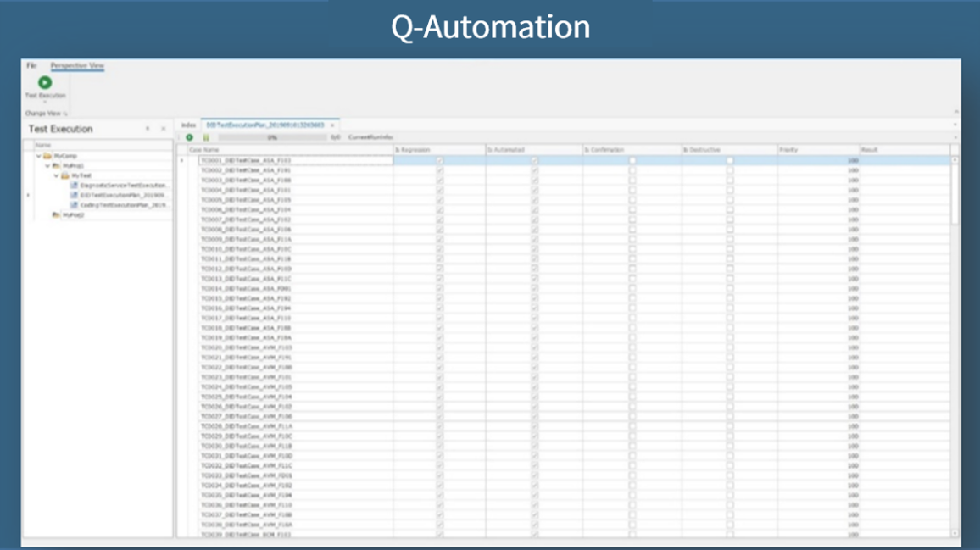Image resolution: width=980 pixels, height=550 pixels.
Task: Close the DIDTestExecutionPlan tab
Action: click(332, 125)
